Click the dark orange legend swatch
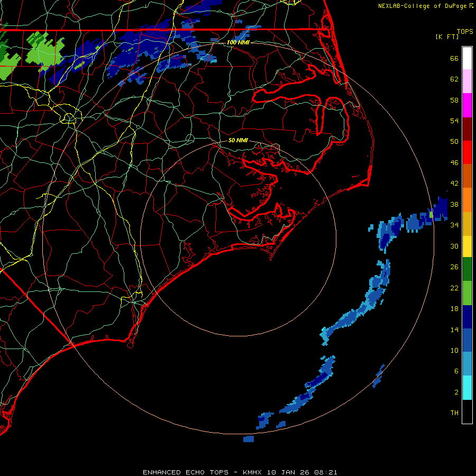The height and width of the screenshot is (476, 476). pos(467,176)
